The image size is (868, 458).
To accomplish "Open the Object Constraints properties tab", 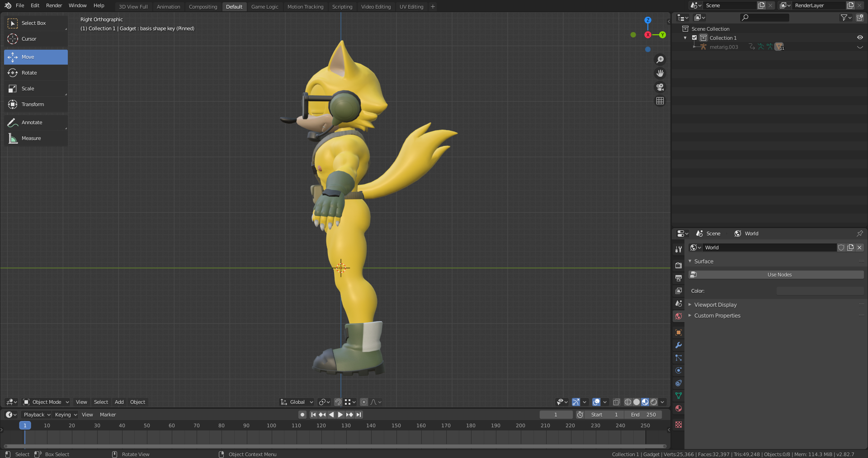I will pyautogui.click(x=679, y=383).
